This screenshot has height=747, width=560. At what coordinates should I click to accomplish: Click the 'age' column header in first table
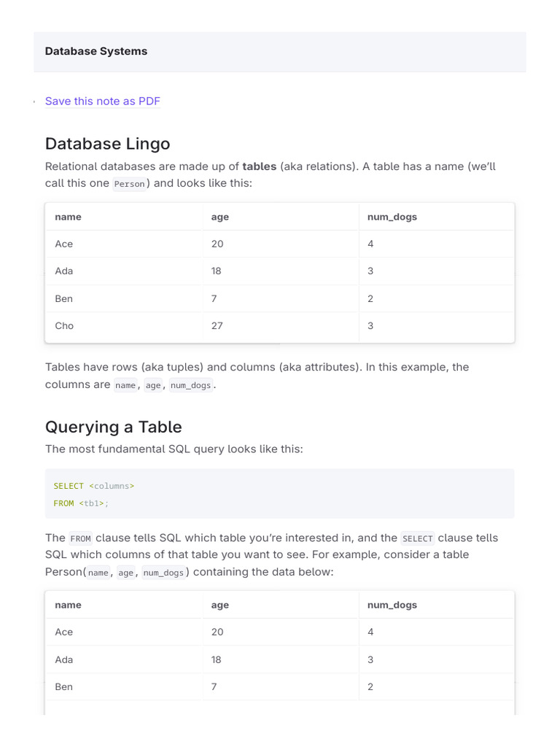point(219,217)
